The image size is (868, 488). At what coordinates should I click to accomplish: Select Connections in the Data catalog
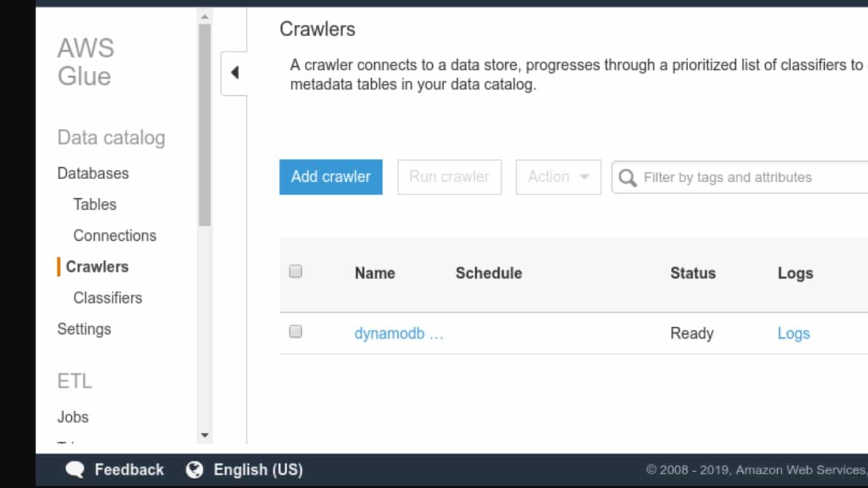pyautogui.click(x=115, y=235)
